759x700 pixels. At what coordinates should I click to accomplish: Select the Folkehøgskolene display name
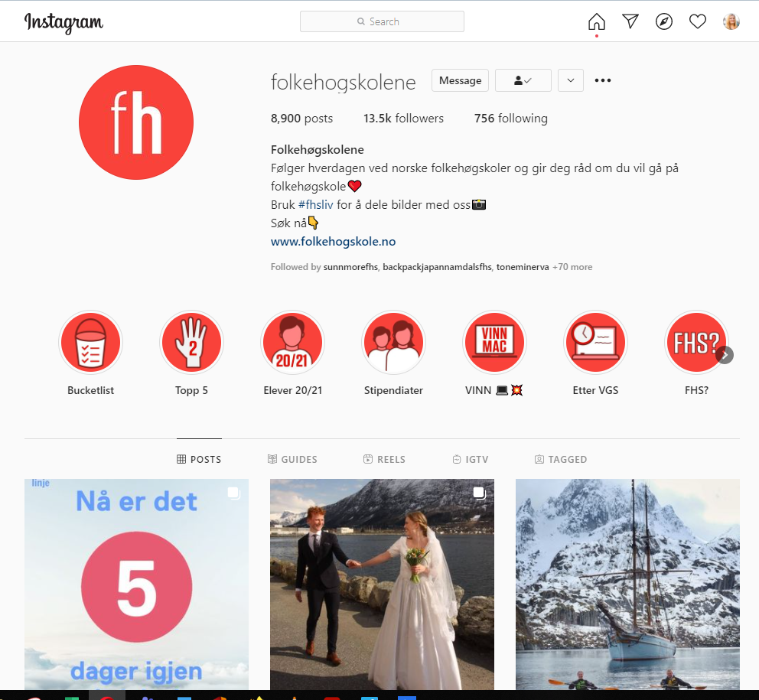point(317,150)
